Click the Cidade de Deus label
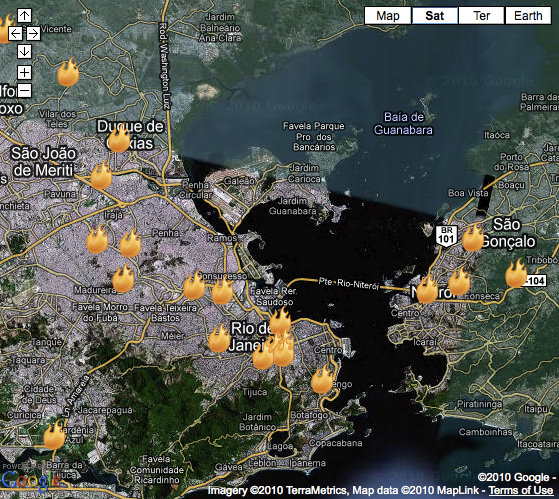 39,394
